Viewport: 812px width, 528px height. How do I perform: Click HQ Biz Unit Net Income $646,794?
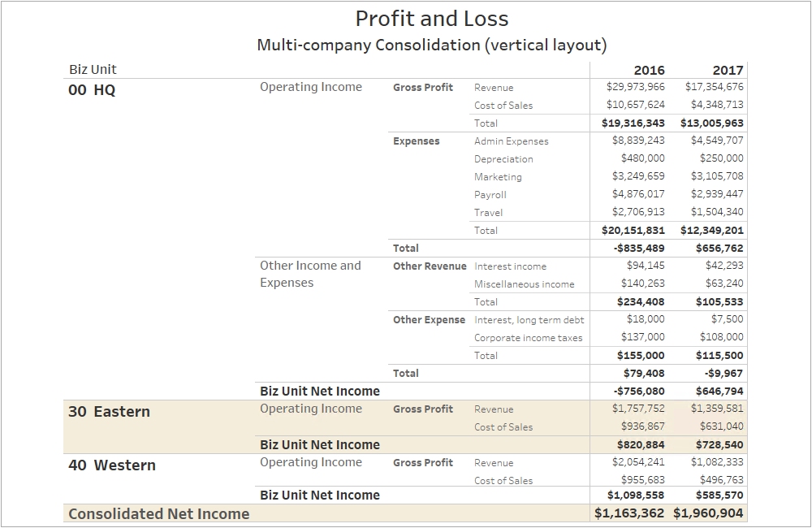click(719, 392)
